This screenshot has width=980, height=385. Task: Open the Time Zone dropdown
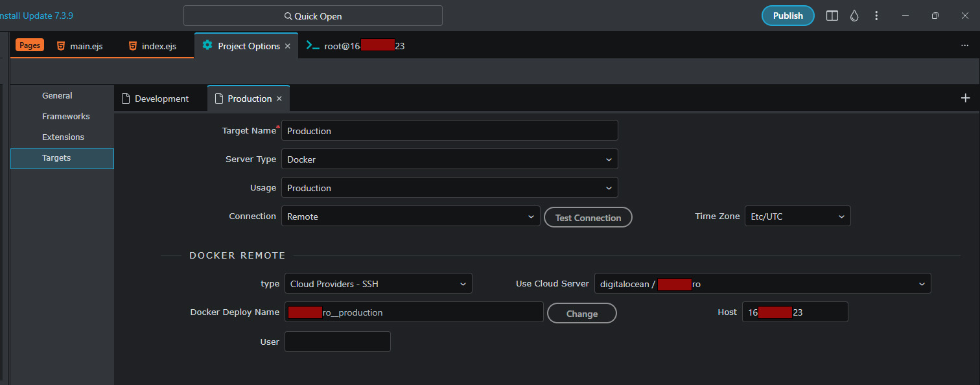coord(797,216)
